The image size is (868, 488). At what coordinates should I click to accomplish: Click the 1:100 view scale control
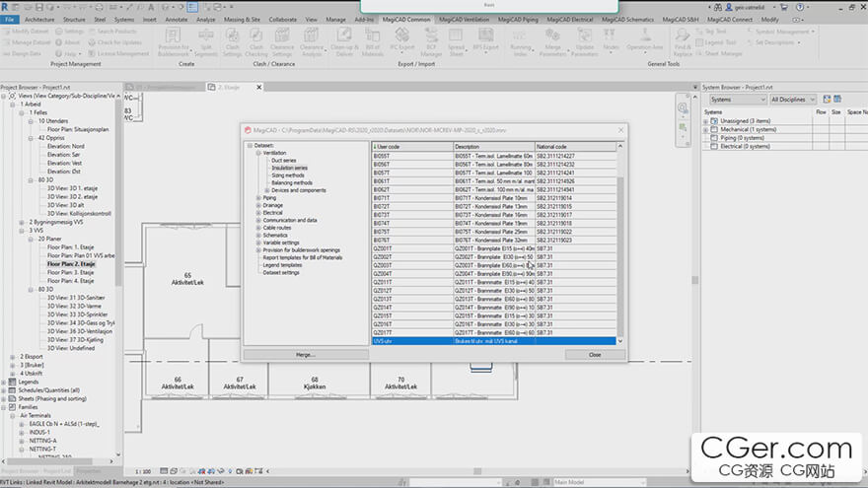[x=143, y=472]
